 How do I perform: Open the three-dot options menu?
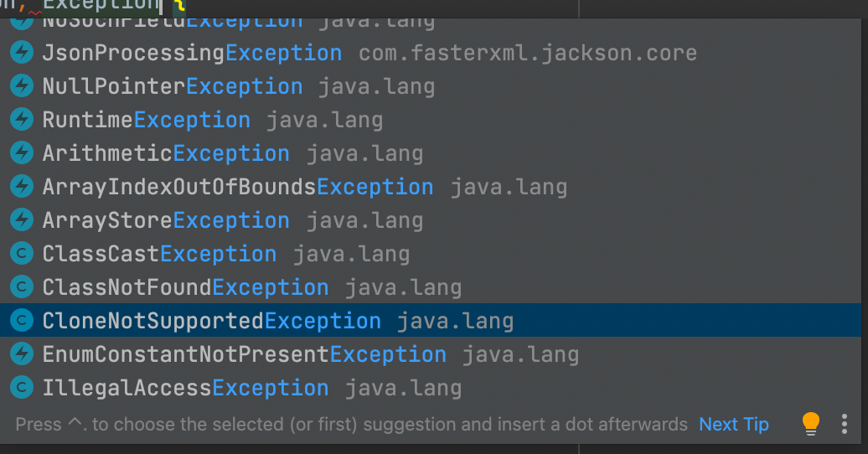tap(845, 424)
